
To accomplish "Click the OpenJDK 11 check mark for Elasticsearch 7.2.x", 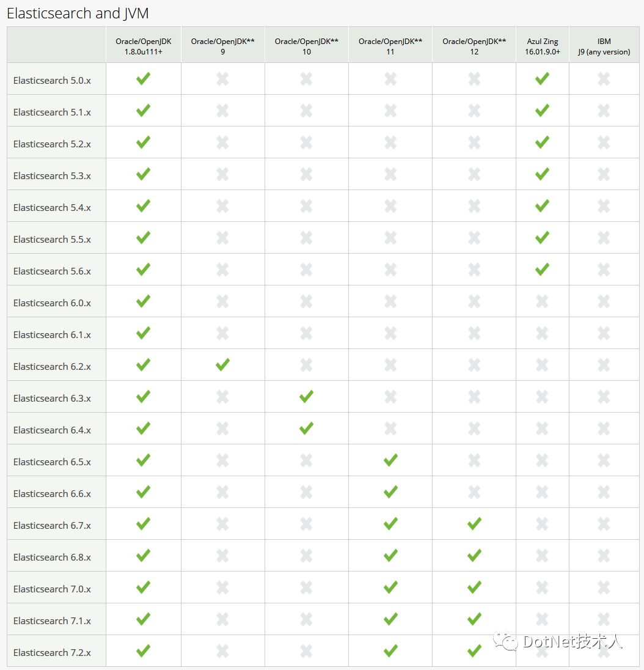I will point(390,651).
